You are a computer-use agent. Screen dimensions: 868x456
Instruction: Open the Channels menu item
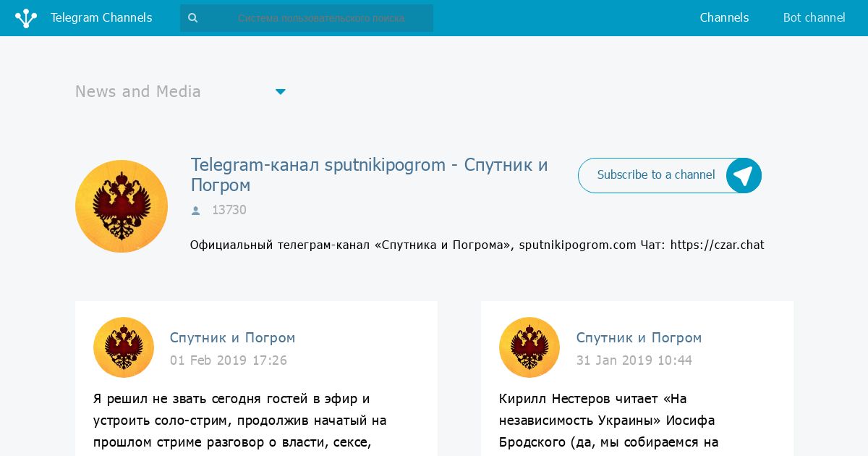pos(724,18)
